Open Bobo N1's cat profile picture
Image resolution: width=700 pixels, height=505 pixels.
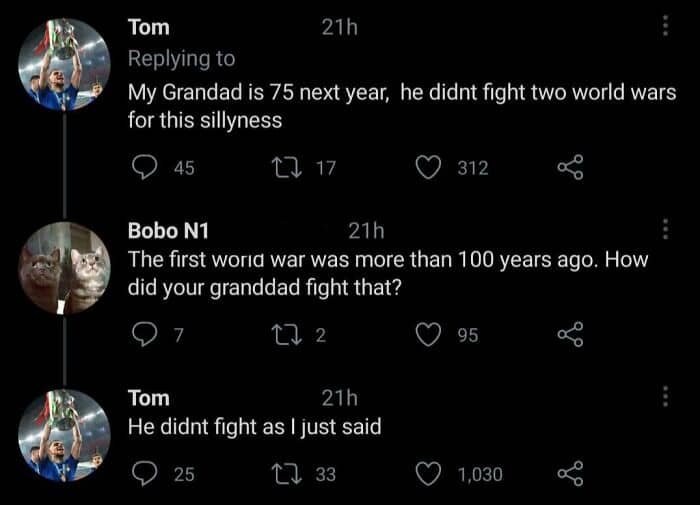(64, 268)
